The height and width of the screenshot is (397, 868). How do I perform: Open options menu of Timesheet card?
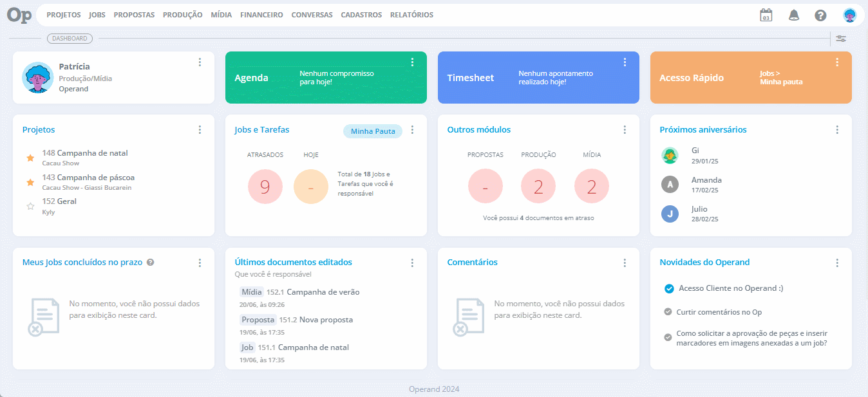[625, 62]
